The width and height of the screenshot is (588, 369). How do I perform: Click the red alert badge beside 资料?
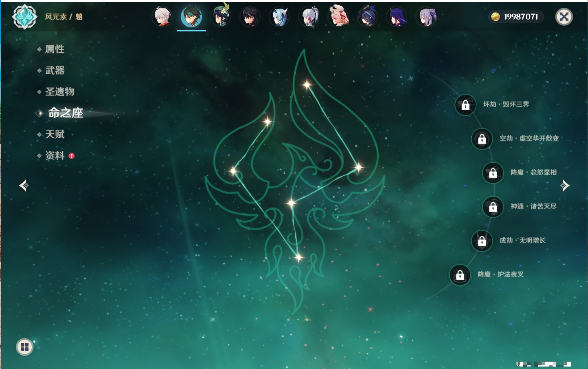(x=72, y=156)
